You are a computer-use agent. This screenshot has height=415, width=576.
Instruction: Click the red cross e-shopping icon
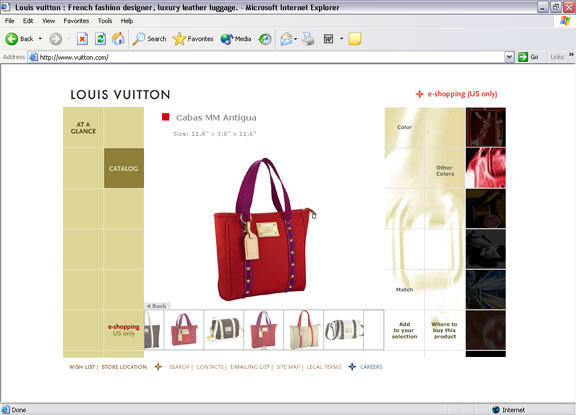(x=420, y=94)
